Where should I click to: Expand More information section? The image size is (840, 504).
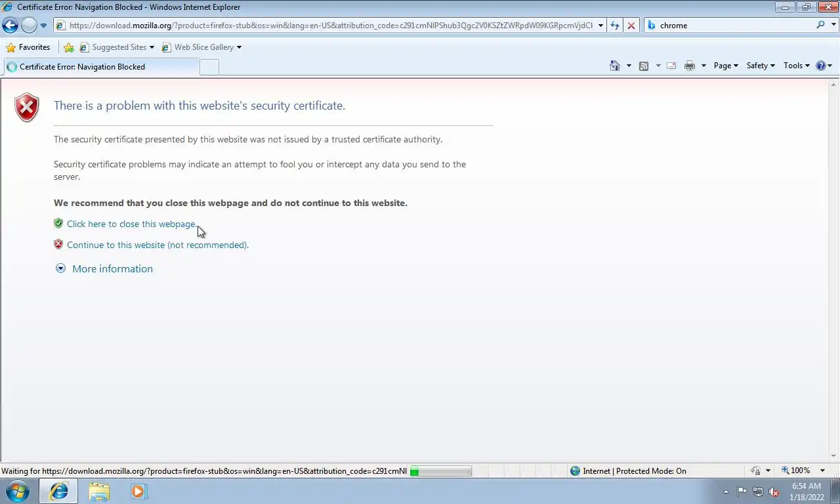(112, 268)
